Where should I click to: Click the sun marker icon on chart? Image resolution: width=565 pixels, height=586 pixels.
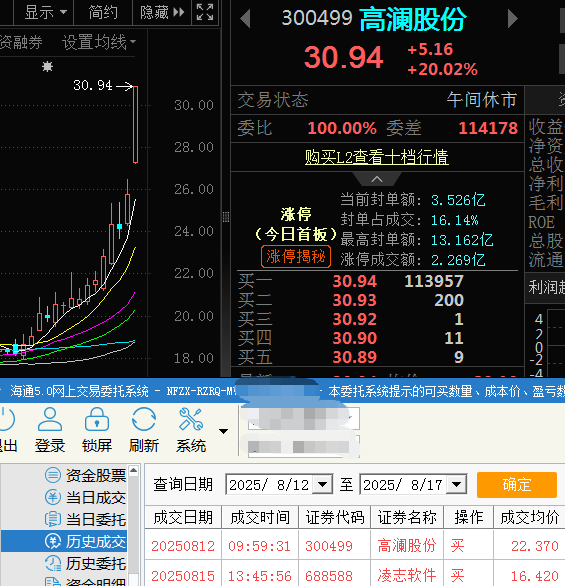pyautogui.click(x=47, y=67)
